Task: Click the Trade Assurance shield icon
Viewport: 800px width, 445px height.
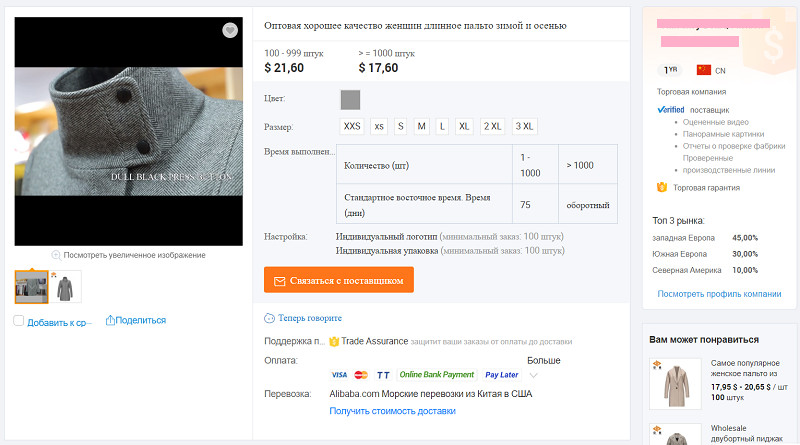Action: pyautogui.click(x=334, y=341)
